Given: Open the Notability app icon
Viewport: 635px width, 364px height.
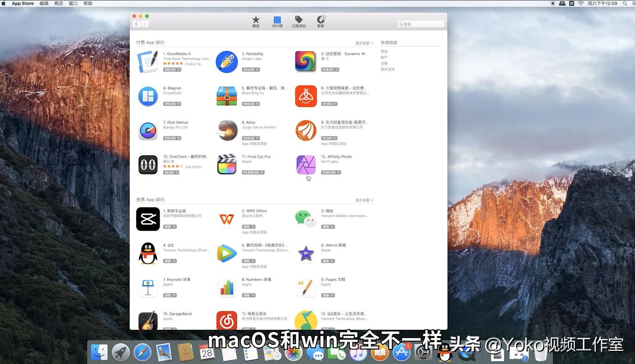Looking at the screenshot, I should pos(227,62).
